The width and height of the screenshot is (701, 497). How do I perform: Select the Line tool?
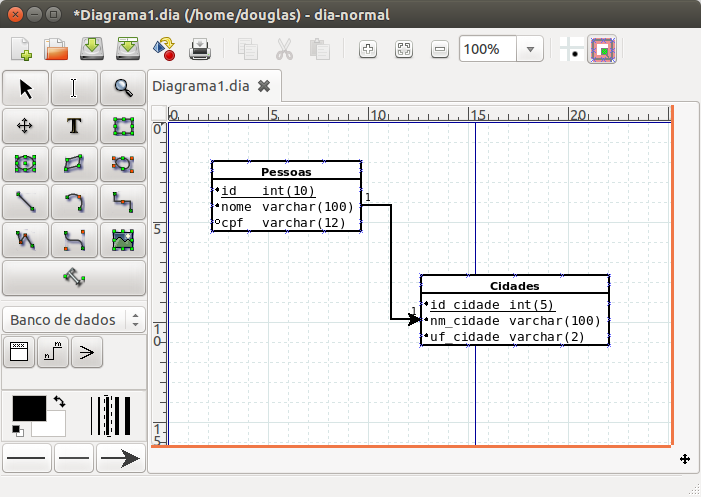point(25,201)
